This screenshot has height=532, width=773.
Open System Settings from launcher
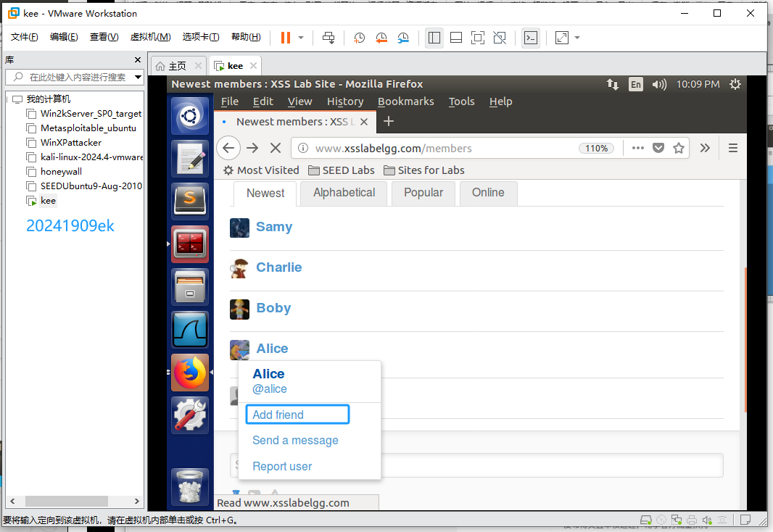coord(190,415)
